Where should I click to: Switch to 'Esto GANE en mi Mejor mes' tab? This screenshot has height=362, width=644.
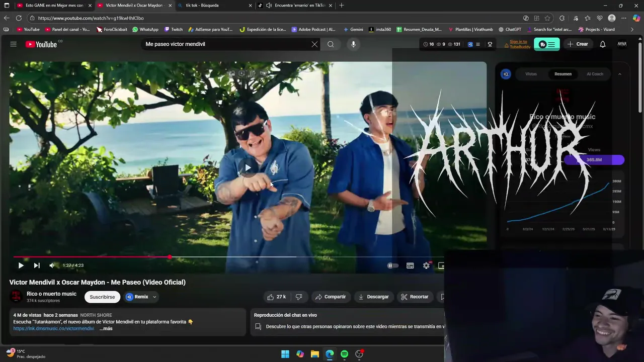click(54, 5)
